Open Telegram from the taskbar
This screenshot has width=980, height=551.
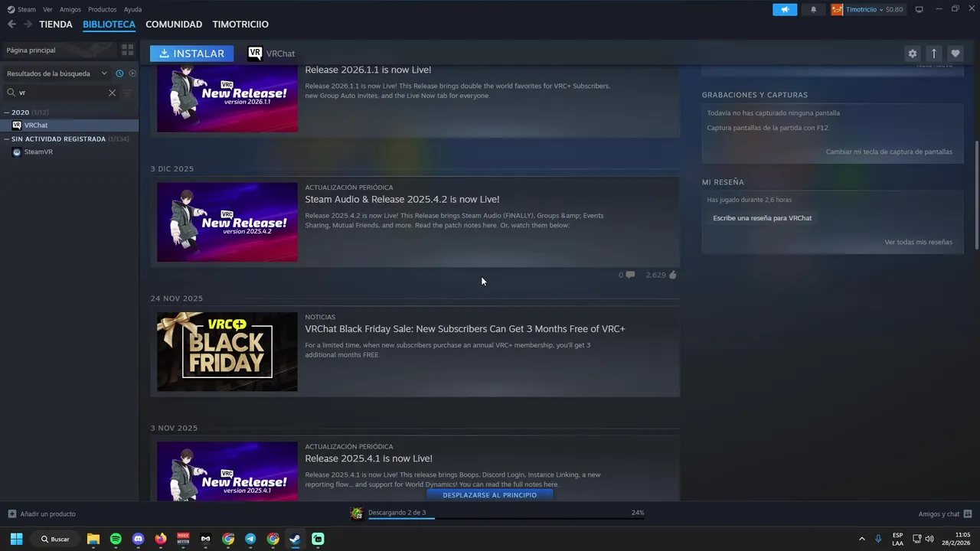(250, 539)
